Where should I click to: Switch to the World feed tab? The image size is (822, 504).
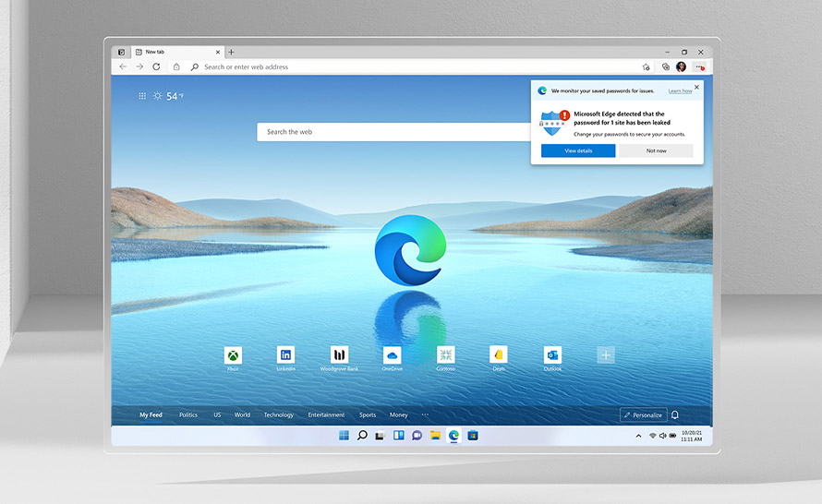pyautogui.click(x=242, y=415)
